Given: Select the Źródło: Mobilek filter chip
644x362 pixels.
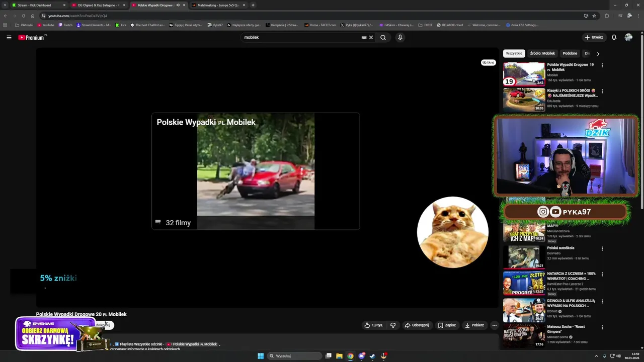Looking at the screenshot, I should pos(542,53).
